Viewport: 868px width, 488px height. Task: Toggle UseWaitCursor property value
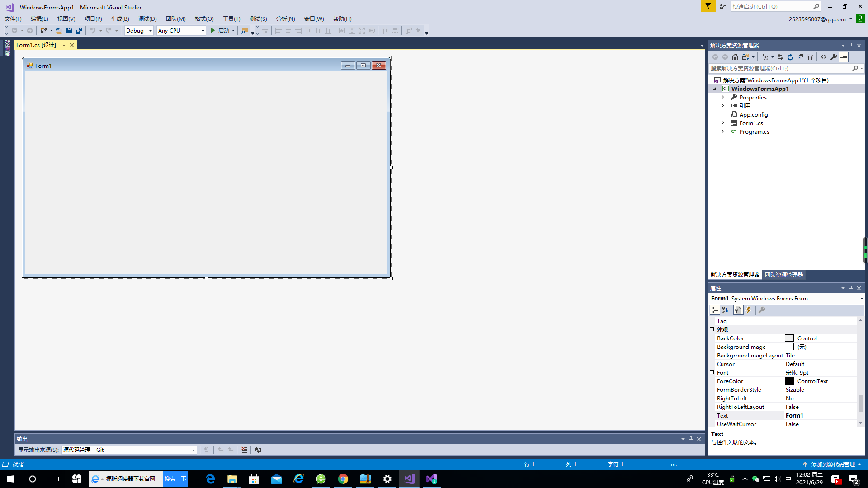pos(814,424)
